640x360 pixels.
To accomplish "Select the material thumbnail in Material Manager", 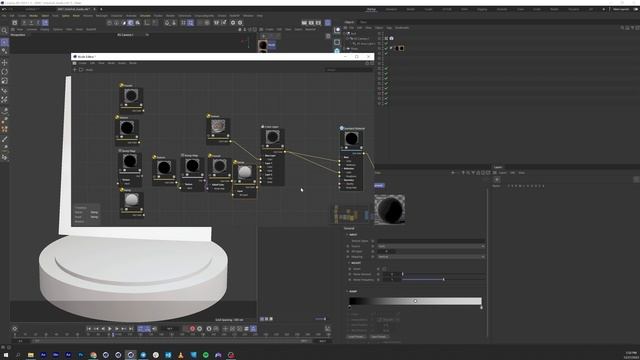I will 263,45.
